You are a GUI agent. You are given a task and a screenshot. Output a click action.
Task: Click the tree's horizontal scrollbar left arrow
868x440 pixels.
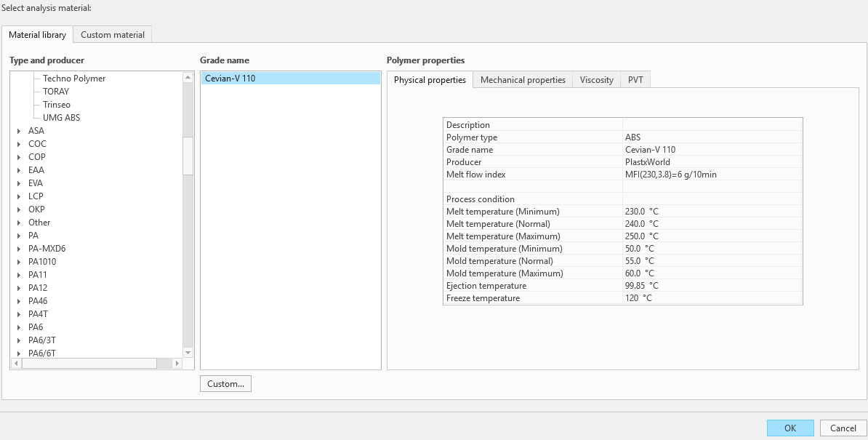click(x=16, y=363)
